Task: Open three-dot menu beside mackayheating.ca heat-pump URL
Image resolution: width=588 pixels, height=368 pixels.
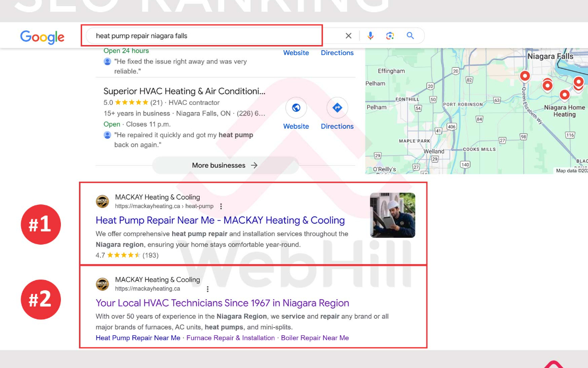Action: (221, 206)
